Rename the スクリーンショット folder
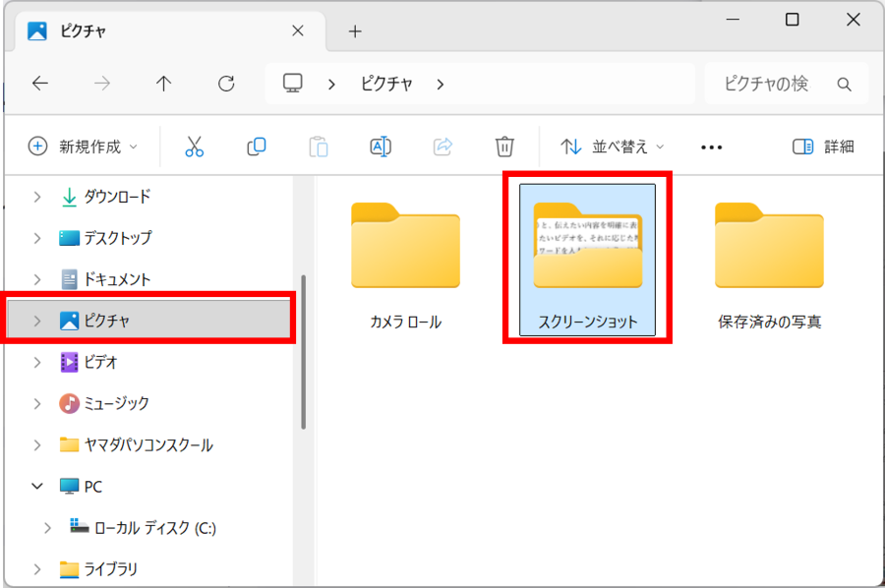This screenshot has width=885, height=588. [380, 146]
